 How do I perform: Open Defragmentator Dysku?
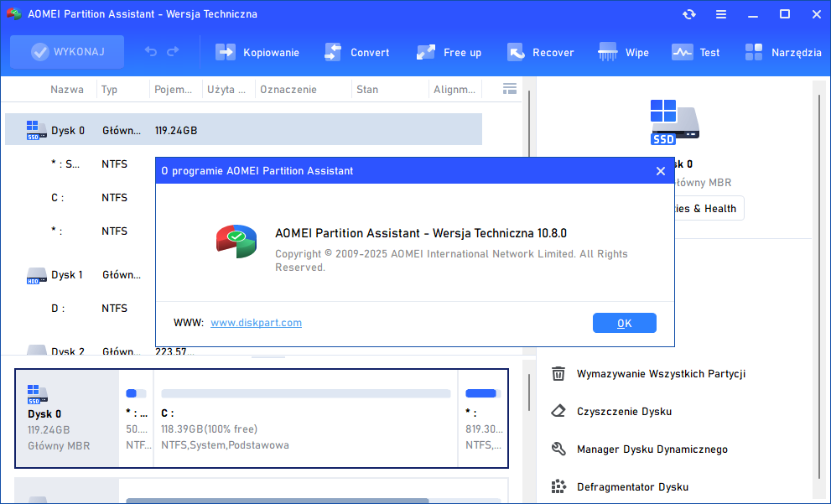pyautogui.click(x=633, y=487)
